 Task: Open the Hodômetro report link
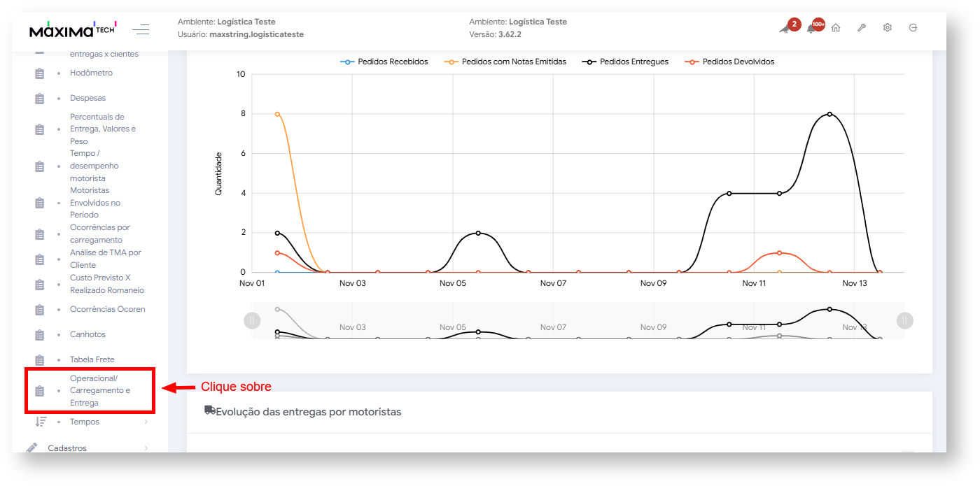pyautogui.click(x=91, y=73)
